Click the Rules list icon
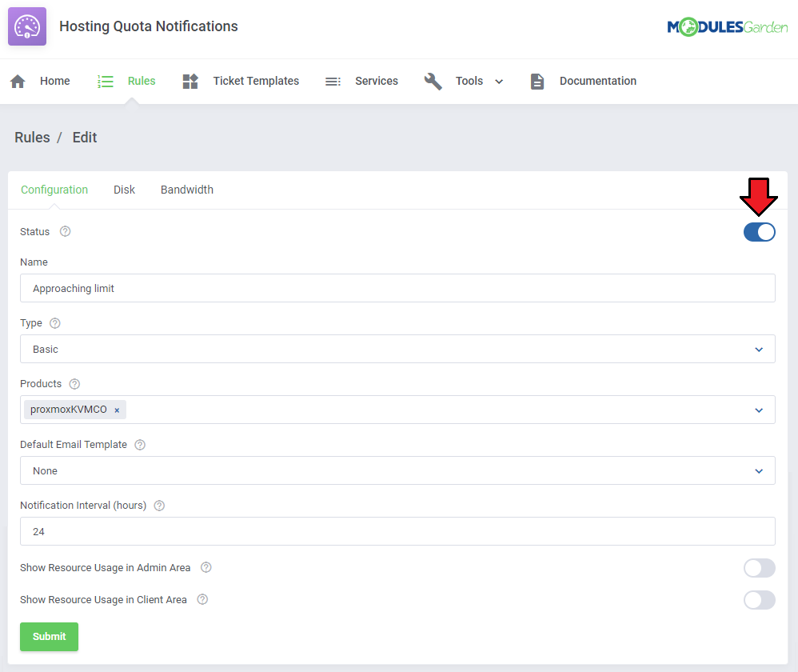 pyautogui.click(x=106, y=82)
